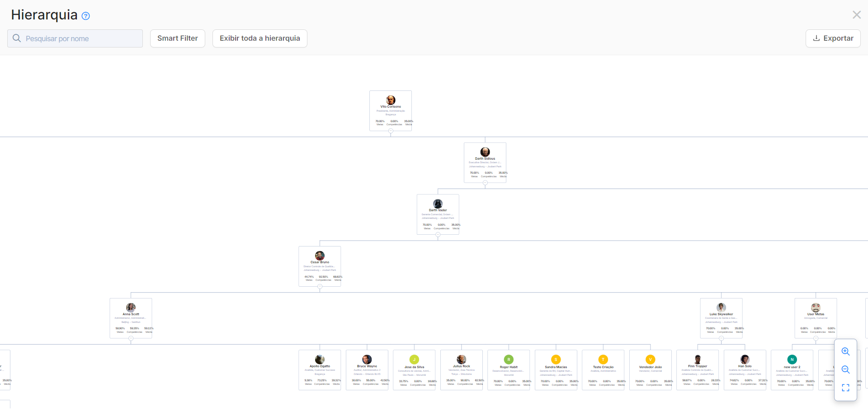The height and width of the screenshot is (412, 868).
Task: Click Luke Skywalker's avatar photo
Action: [721, 308]
